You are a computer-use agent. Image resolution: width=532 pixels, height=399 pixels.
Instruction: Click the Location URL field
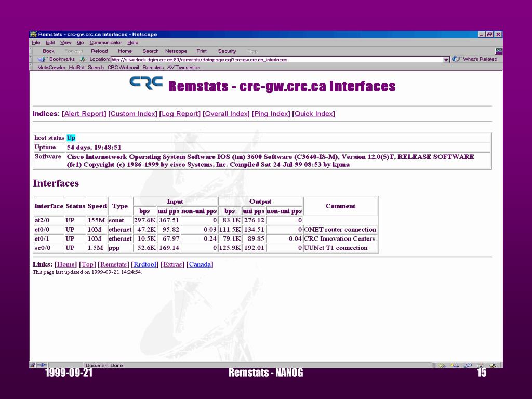[x=277, y=60]
